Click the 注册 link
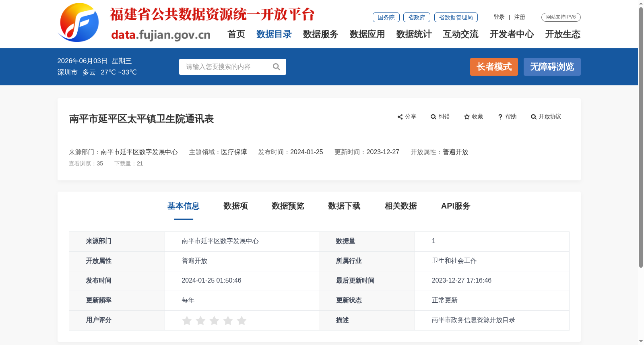Image resolution: width=644 pixels, height=345 pixels. click(x=520, y=17)
